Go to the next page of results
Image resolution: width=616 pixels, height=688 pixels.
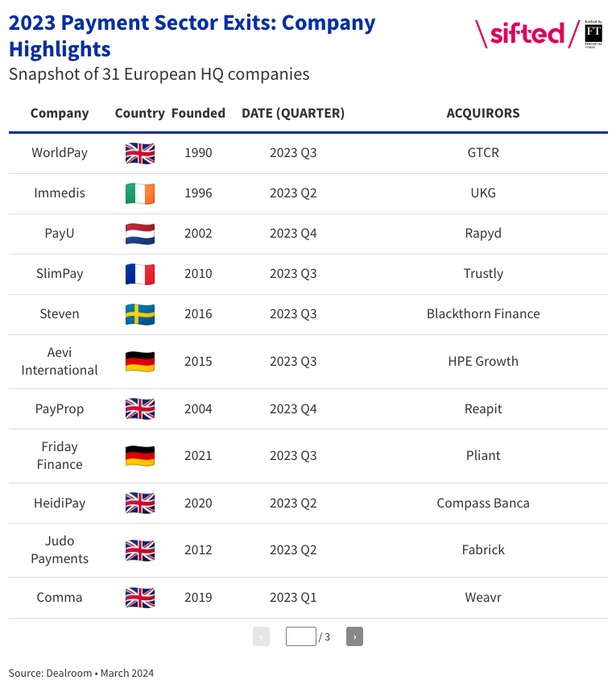pyautogui.click(x=354, y=636)
